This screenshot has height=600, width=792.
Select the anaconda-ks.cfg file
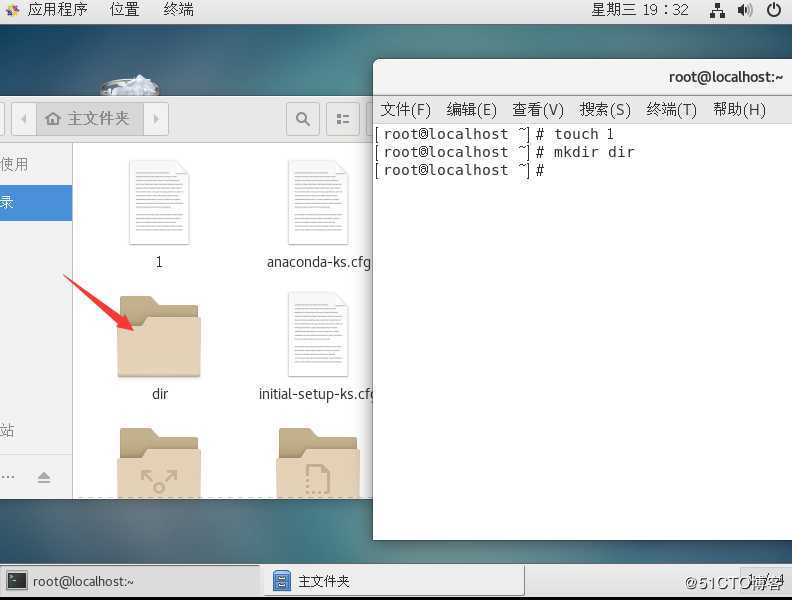(x=319, y=215)
